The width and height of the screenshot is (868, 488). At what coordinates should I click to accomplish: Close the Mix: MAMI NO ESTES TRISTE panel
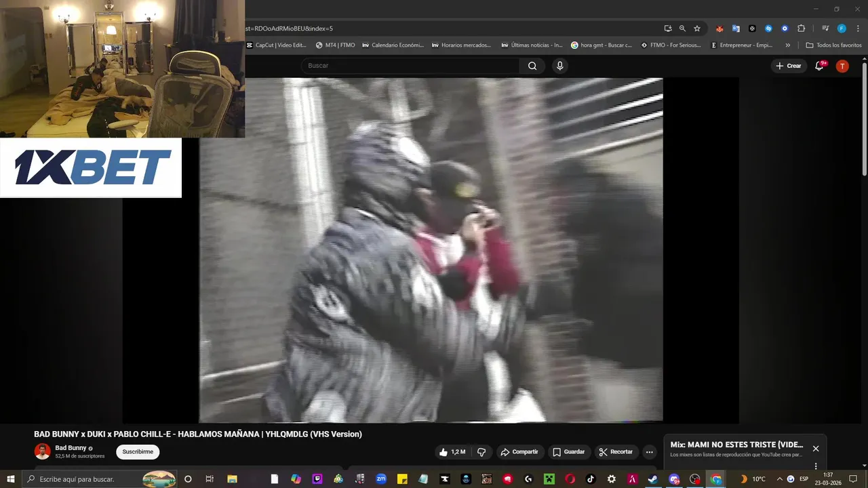click(816, 449)
